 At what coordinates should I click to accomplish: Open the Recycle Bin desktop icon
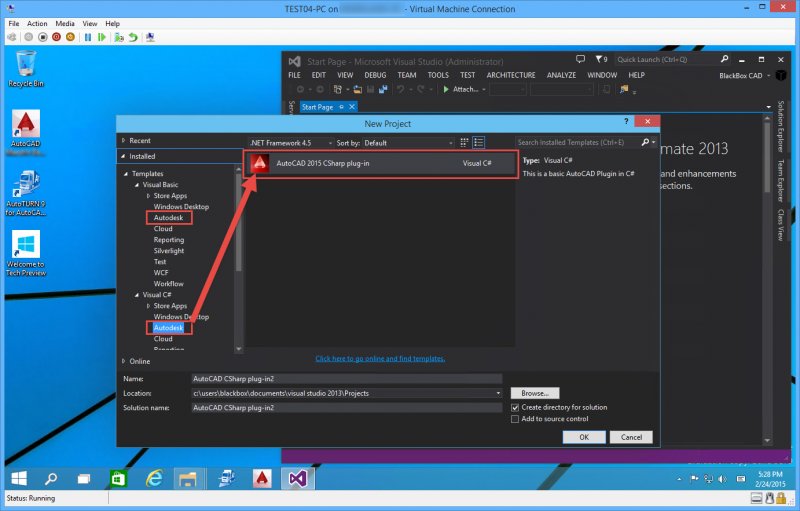(26, 69)
